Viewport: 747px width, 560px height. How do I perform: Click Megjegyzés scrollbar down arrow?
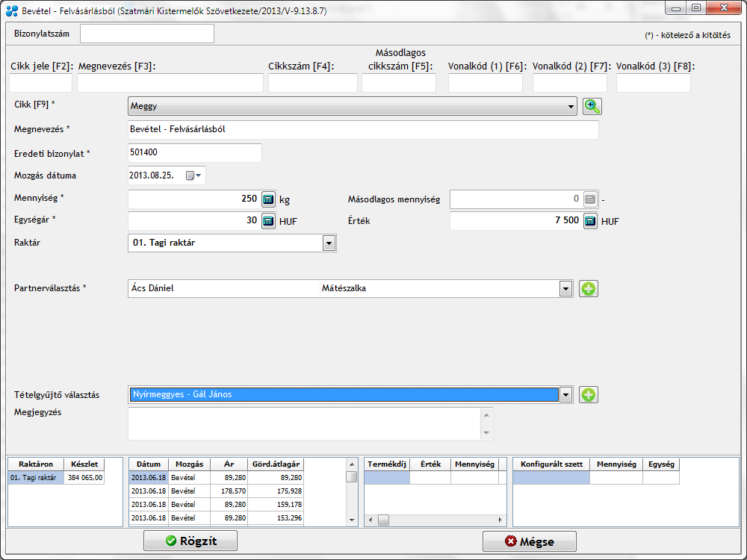486,432
